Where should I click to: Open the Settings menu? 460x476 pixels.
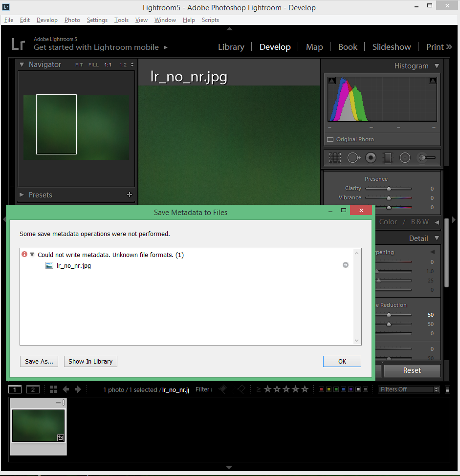[97, 20]
